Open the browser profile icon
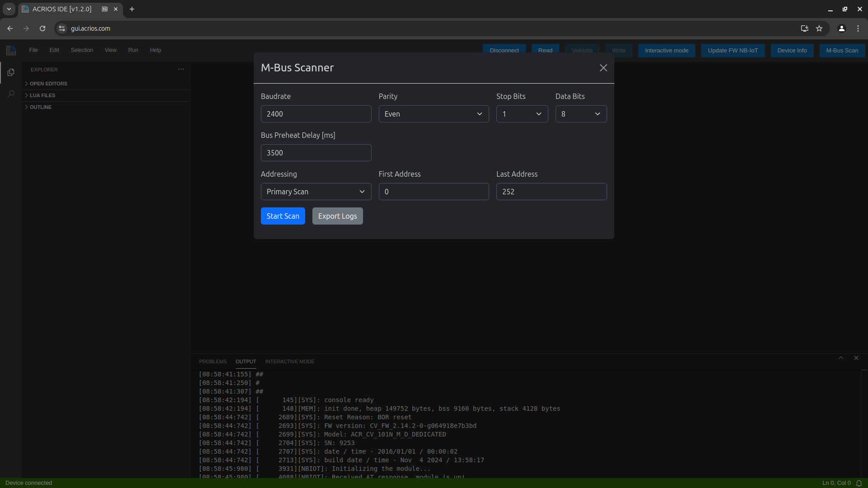868x488 pixels. click(x=841, y=28)
